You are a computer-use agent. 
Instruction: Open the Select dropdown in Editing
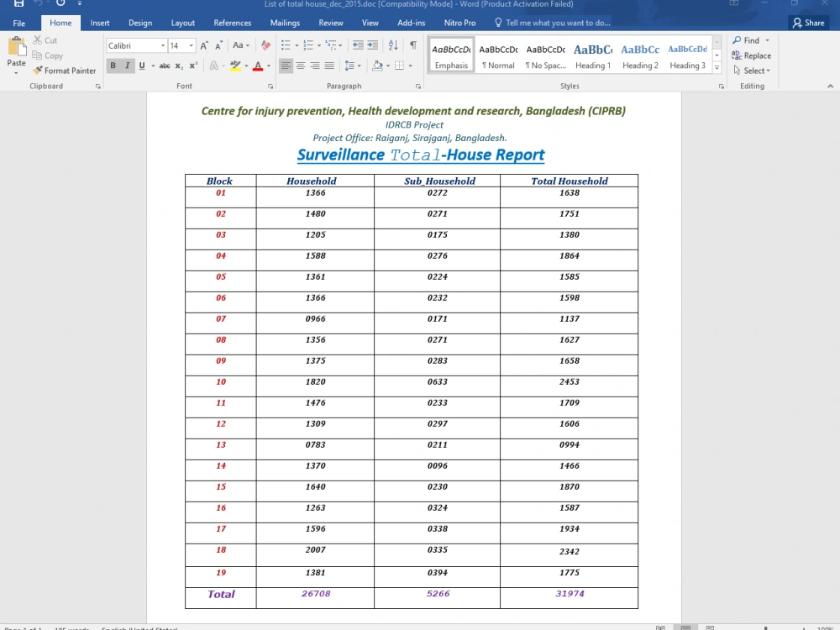click(x=752, y=71)
